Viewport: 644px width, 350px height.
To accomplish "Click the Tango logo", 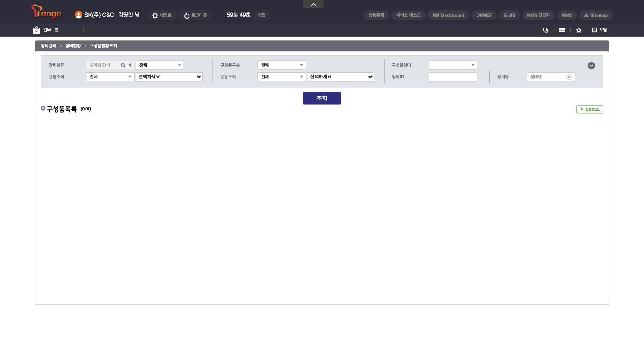I will pos(47,12).
